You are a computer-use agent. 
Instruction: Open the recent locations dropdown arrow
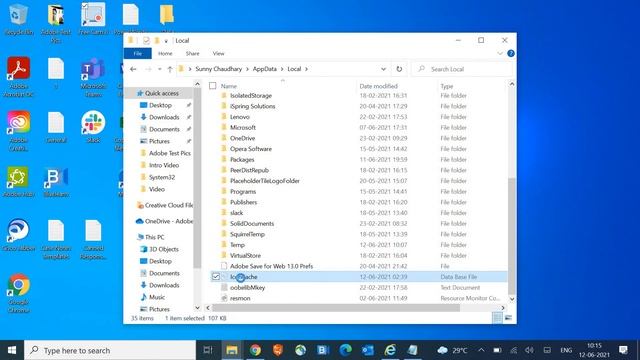160,69
